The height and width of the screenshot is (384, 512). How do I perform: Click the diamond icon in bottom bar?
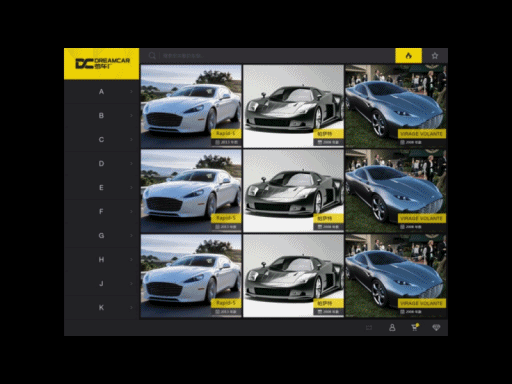pos(436,328)
